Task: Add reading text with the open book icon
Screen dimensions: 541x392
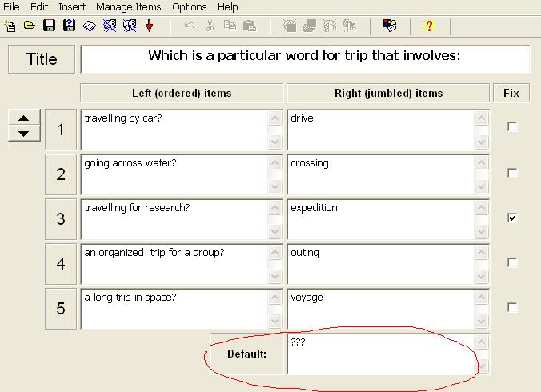Action: [90, 26]
